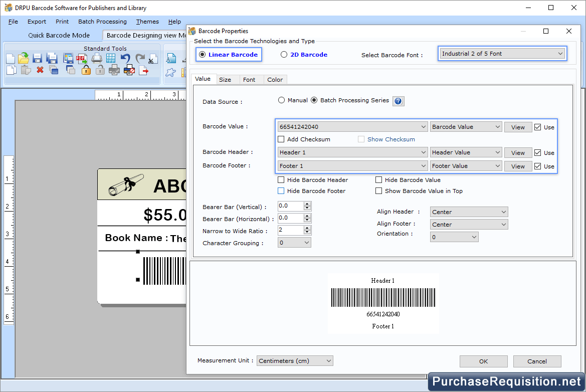Delete the selected object
The height and width of the screenshot is (392, 586).
pyautogui.click(x=40, y=70)
